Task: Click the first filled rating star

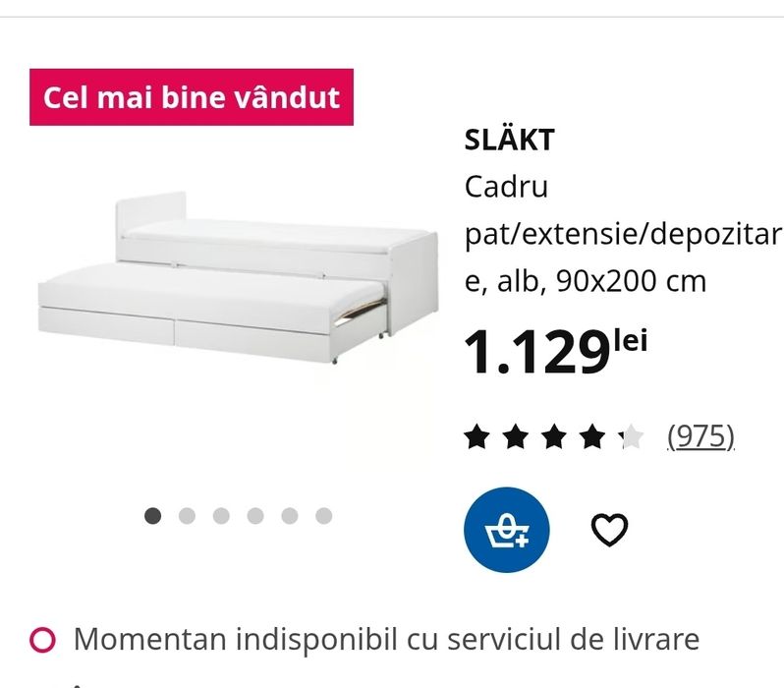Action: pos(477,436)
